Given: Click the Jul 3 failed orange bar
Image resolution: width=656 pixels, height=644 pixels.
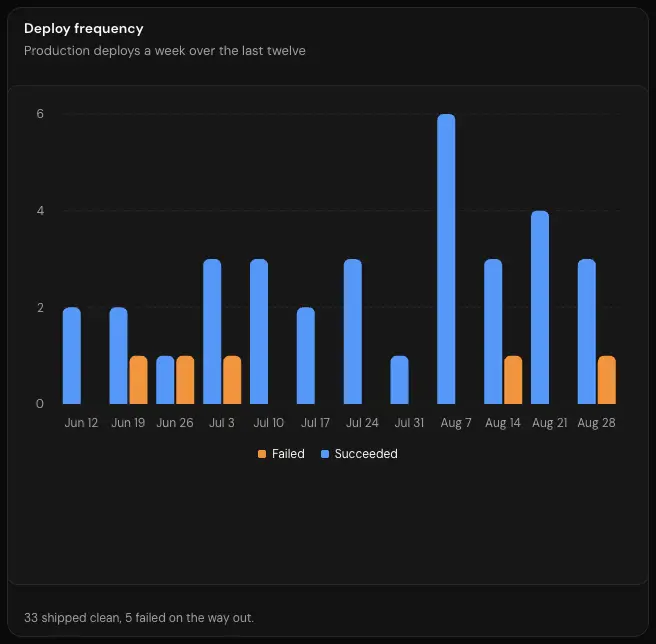Looking at the screenshot, I should [x=232, y=380].
